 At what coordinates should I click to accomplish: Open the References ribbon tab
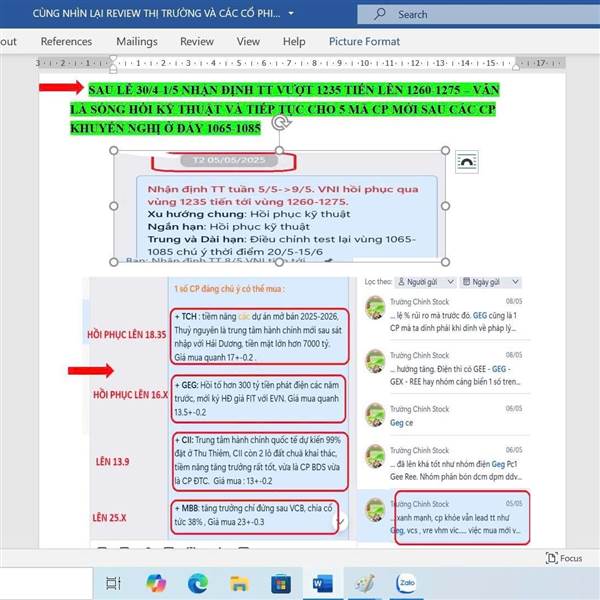point(66,41)
